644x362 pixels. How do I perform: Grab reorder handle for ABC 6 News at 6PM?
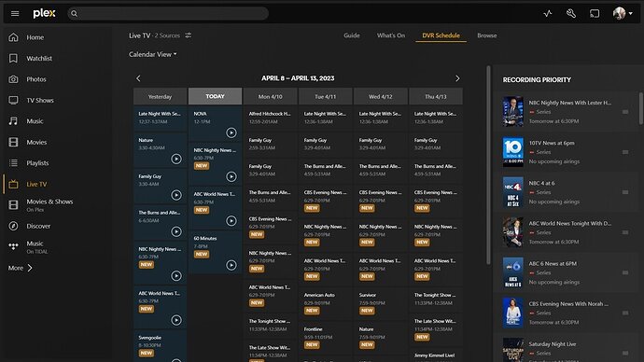pyautogui.click(x=625, y=272)
